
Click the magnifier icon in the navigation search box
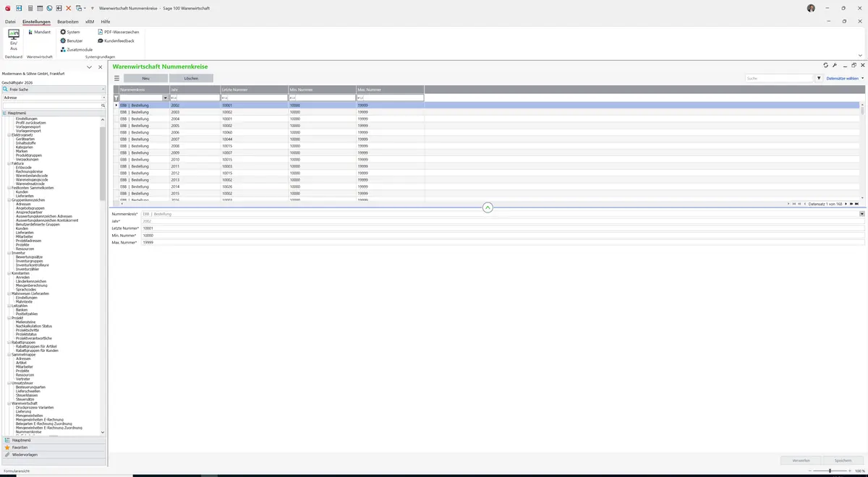(103, 106)
